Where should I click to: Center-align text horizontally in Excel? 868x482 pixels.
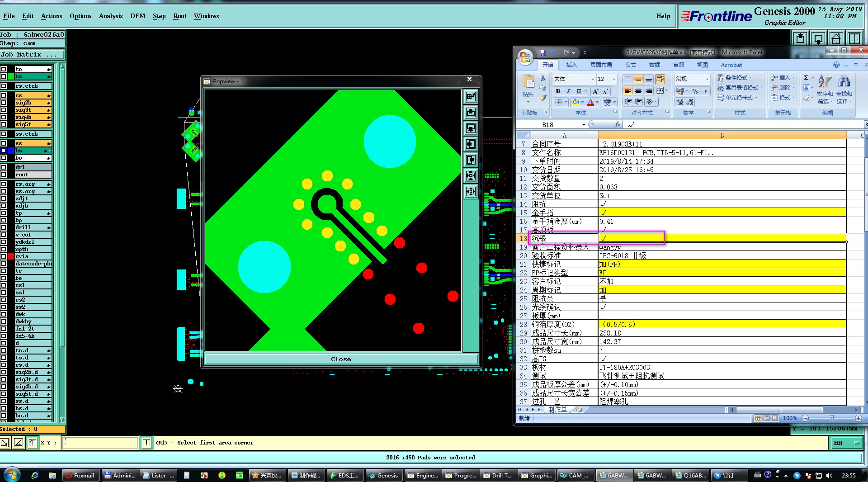[x=638, y=90]
